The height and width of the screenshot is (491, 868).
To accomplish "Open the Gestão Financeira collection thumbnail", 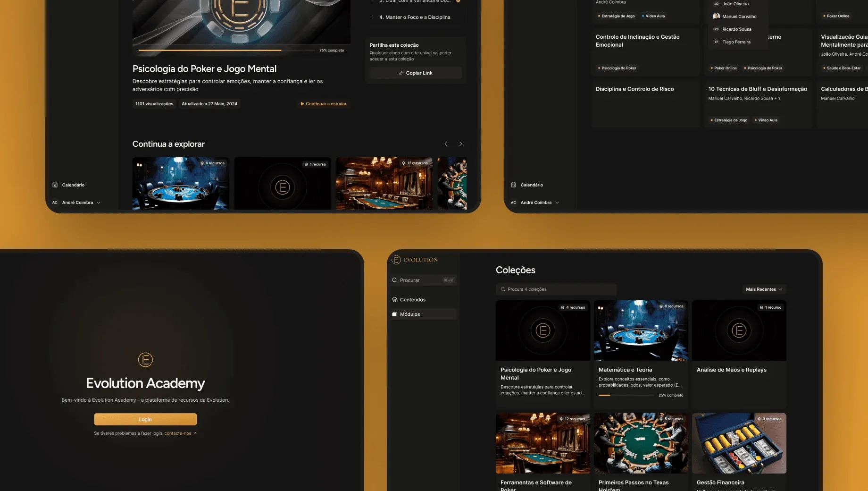I will click(739, 443).
